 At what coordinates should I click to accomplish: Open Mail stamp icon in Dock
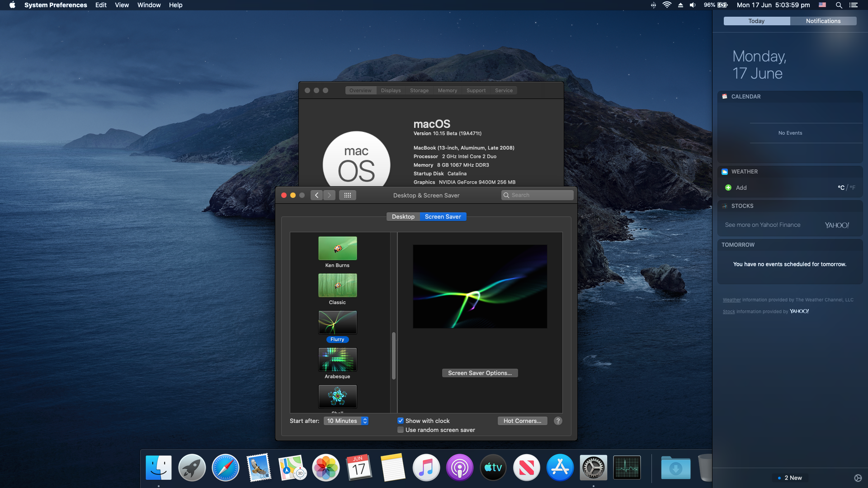[259, 468]
